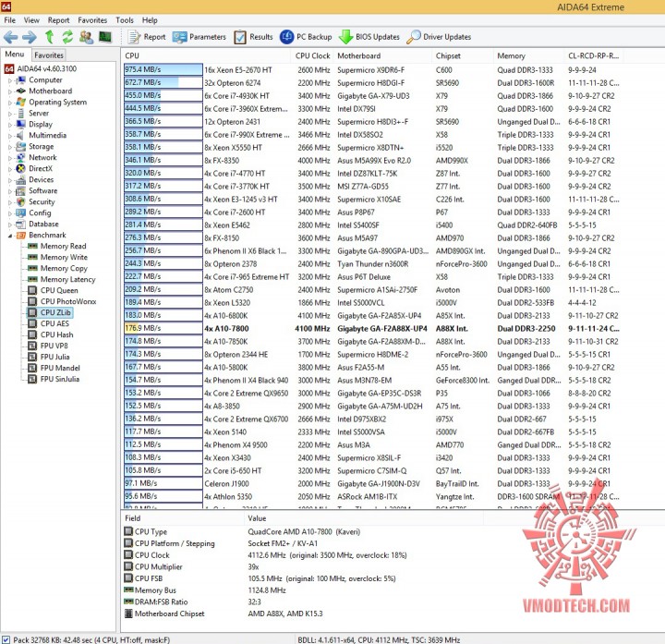Check for Driver Updates
The image size is (665, 644).
439,37
